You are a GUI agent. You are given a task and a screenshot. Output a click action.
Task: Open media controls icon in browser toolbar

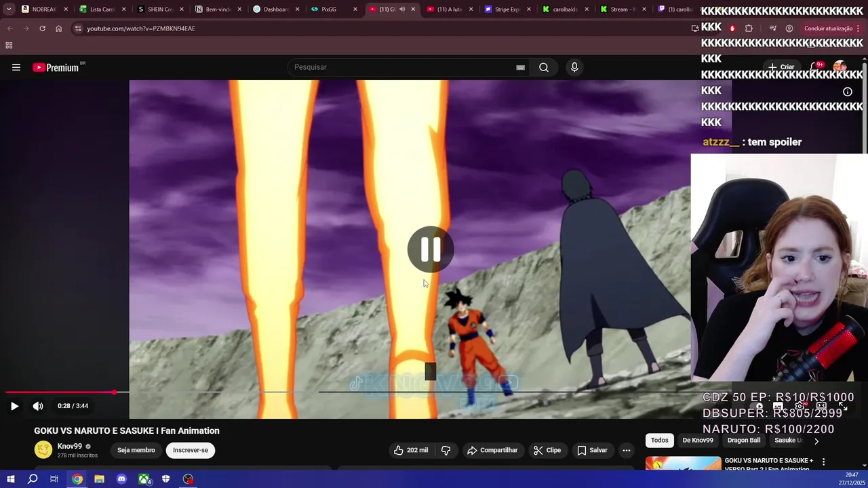click(772, 28)
